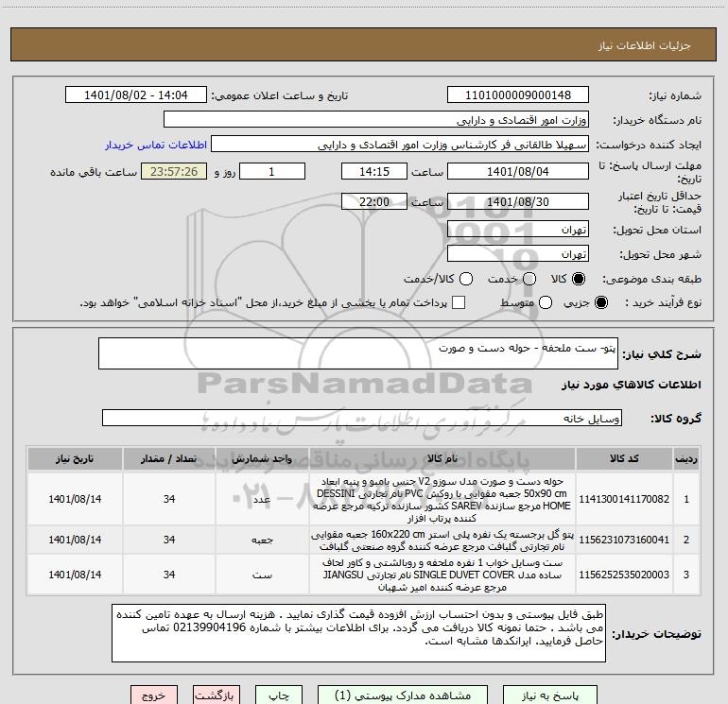
Task: Toggle the اسناد خزانه اسلامی payment checkbox
Action: click(x=459, y=302)
